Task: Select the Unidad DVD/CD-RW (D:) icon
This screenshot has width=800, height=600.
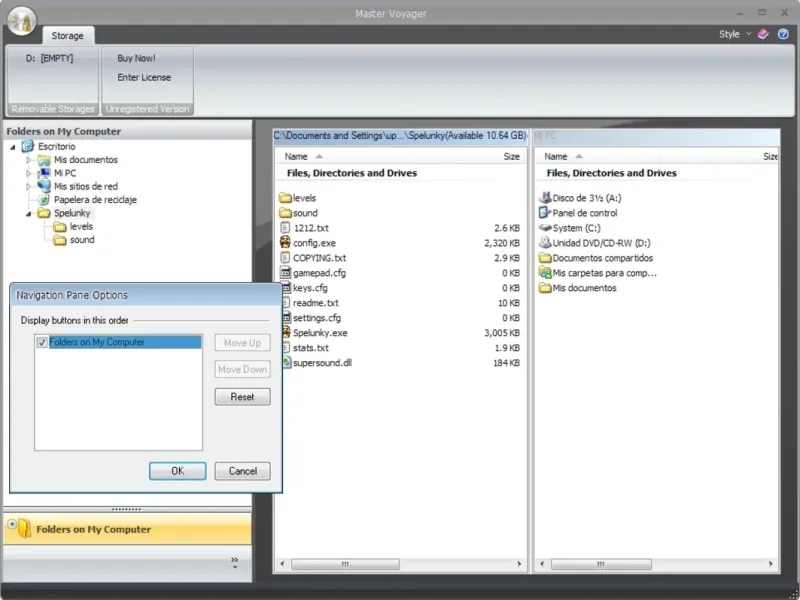Action: point(545,243)
